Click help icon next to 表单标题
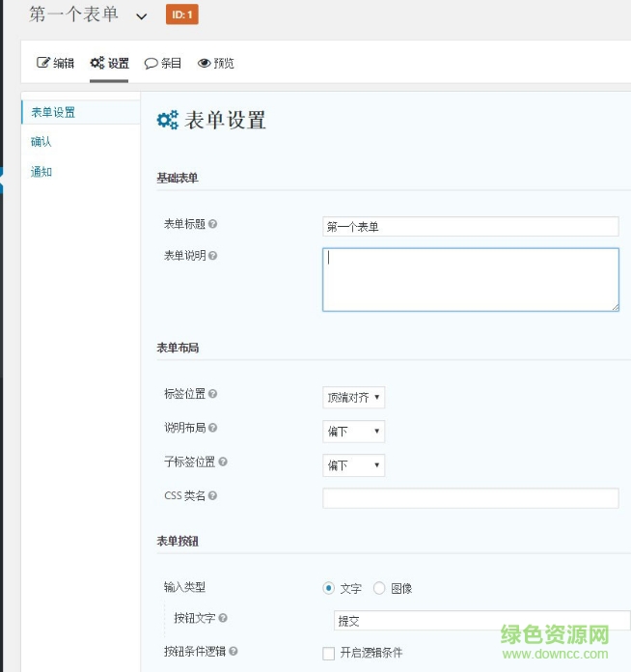The width and height of the screenshot is (631, 672). (x=213, y=224)
